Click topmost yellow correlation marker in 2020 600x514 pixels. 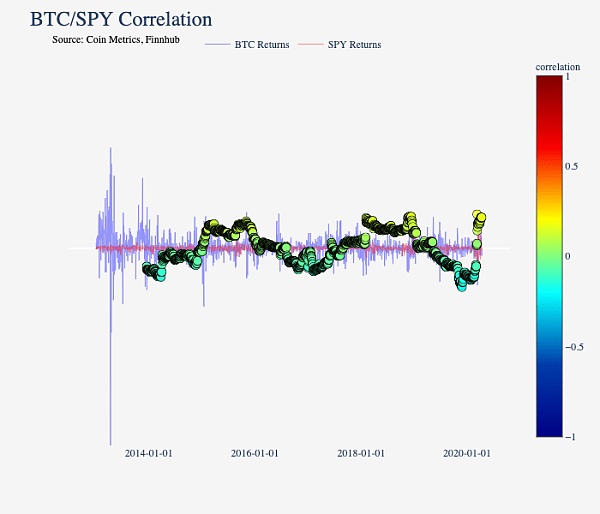[478, 214]
